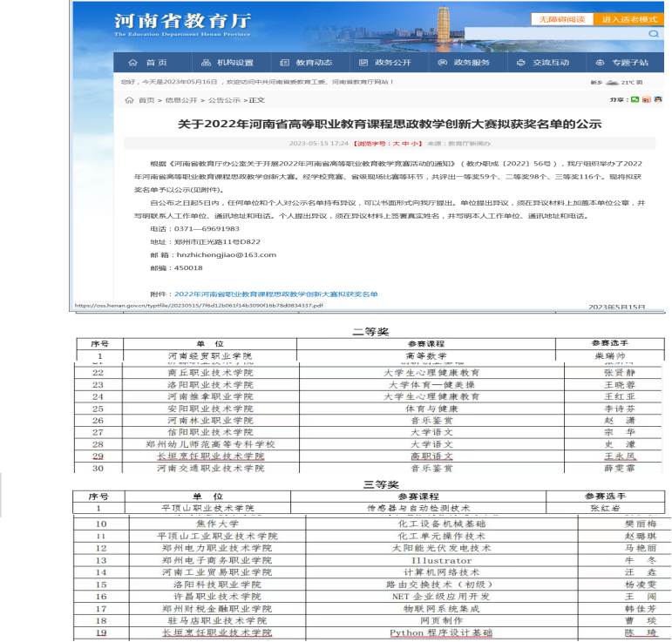Click the course Python 程序设计基础

pyautogui.click(x=441, y=632)
